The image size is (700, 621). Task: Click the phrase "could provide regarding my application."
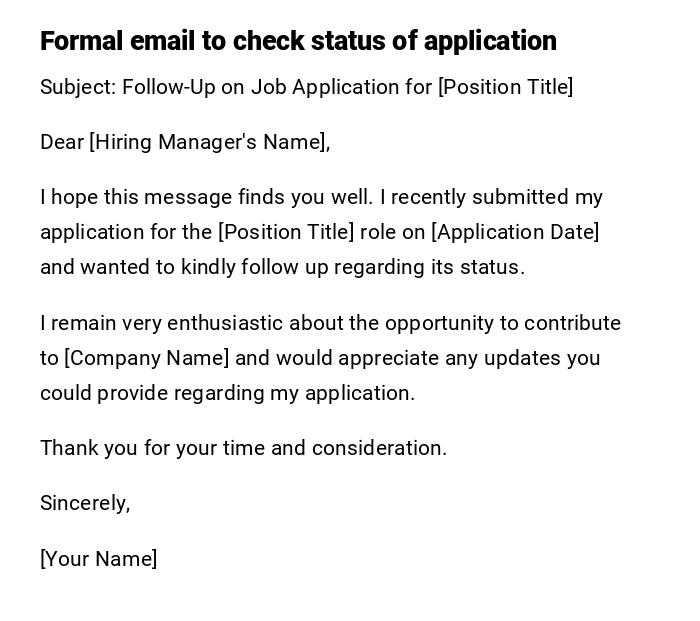[x=227, y=393]
